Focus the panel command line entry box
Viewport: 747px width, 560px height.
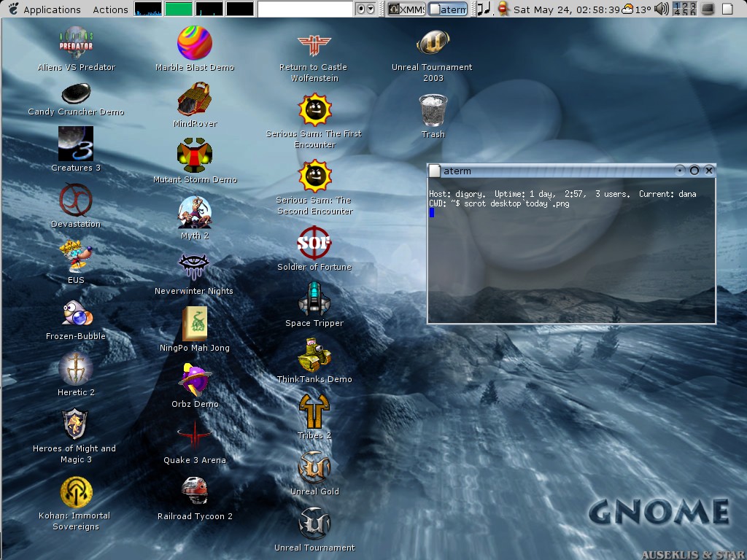pos(305,9)
